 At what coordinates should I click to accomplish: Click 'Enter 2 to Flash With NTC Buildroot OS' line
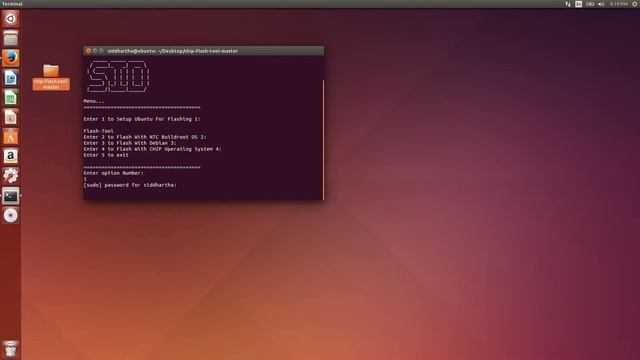145,137
